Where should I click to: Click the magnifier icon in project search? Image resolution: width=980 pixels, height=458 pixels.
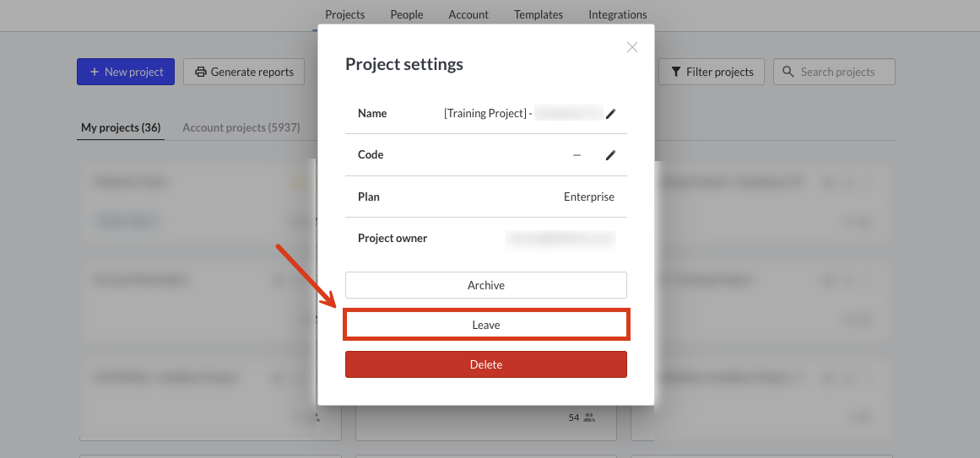click(788, 72)
